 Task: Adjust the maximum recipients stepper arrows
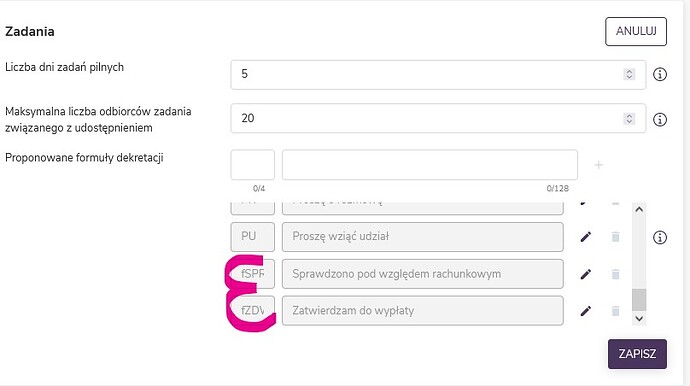click(x=629, y=118)
